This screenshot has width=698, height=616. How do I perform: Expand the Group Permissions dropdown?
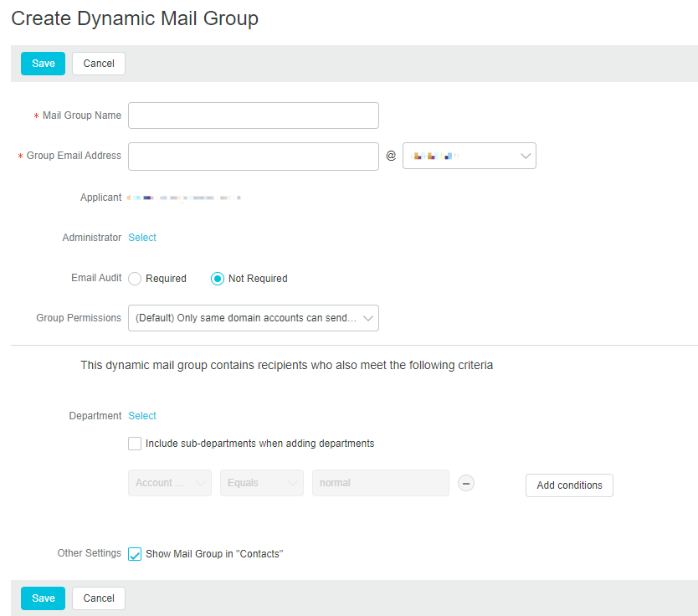click(x=253, y=318)
